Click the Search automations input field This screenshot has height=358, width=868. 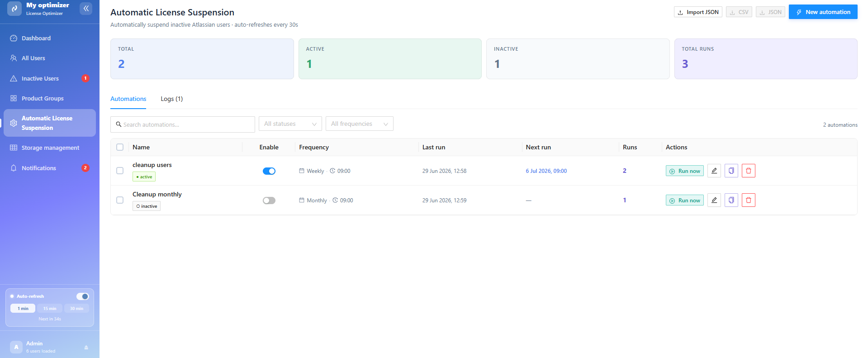183,124
